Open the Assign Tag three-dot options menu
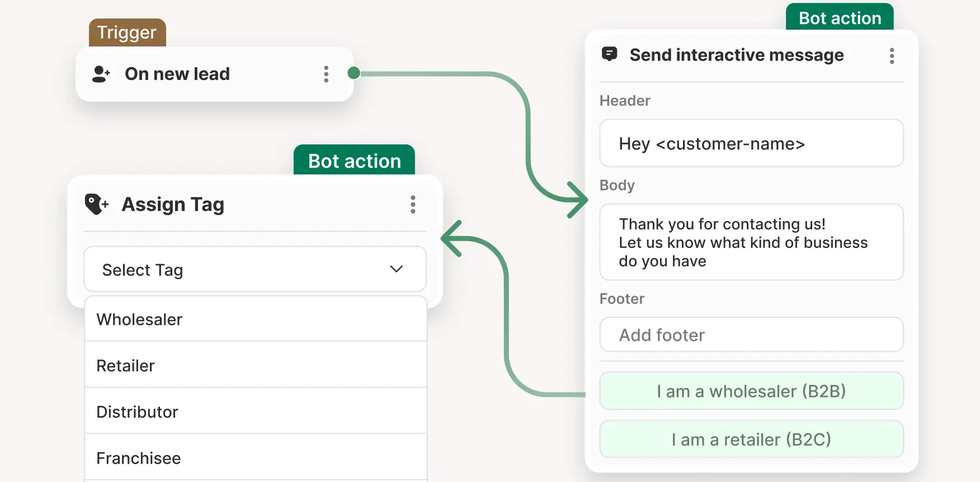 (413, 204)
